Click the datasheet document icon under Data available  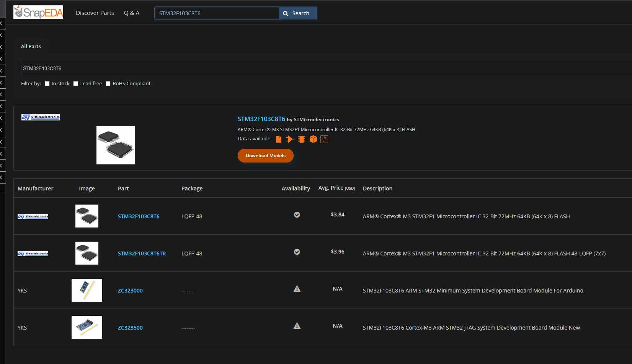click(x=279, y=139)
